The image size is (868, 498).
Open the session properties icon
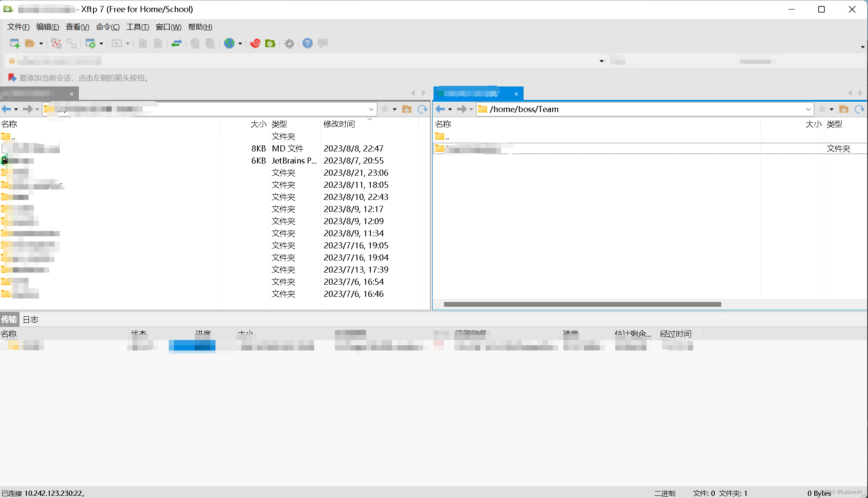coord(91,43)
